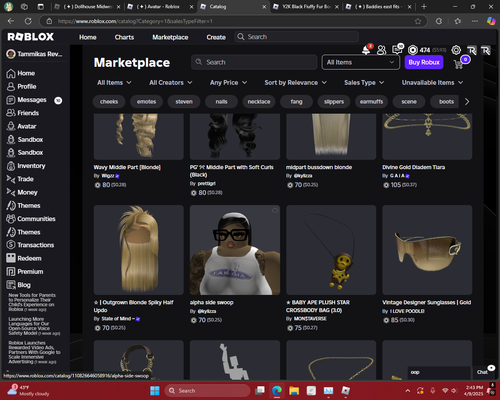Click the Buy Robux button

(x=424, y=62)
